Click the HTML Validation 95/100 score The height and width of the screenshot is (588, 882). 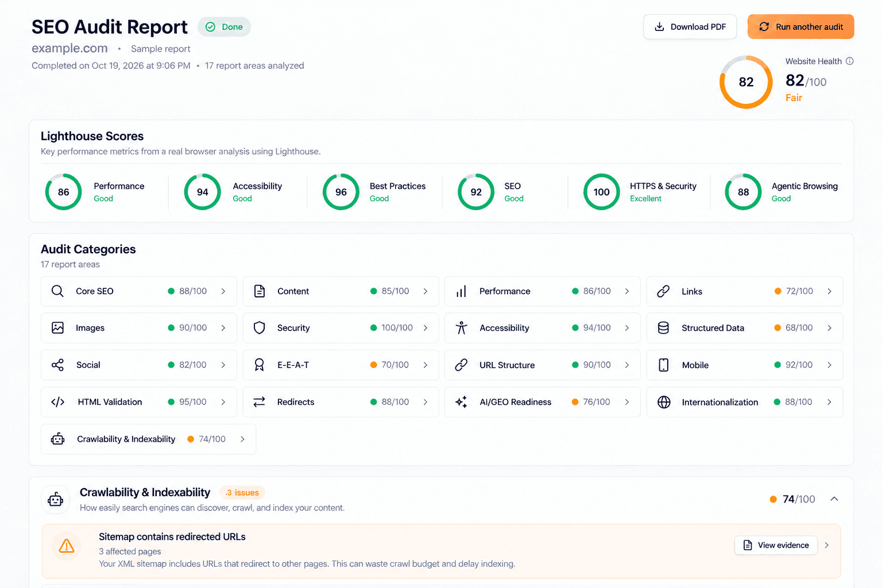193,402
